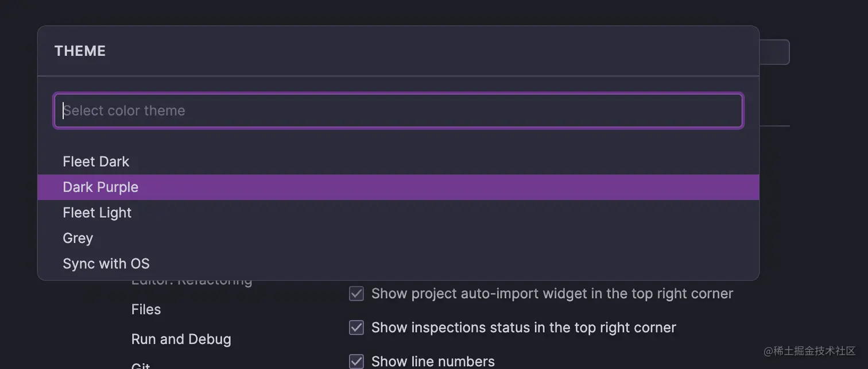Disable the Show inspections status checkbox
The width and height of the screenshot is (868, 369).
356,328
